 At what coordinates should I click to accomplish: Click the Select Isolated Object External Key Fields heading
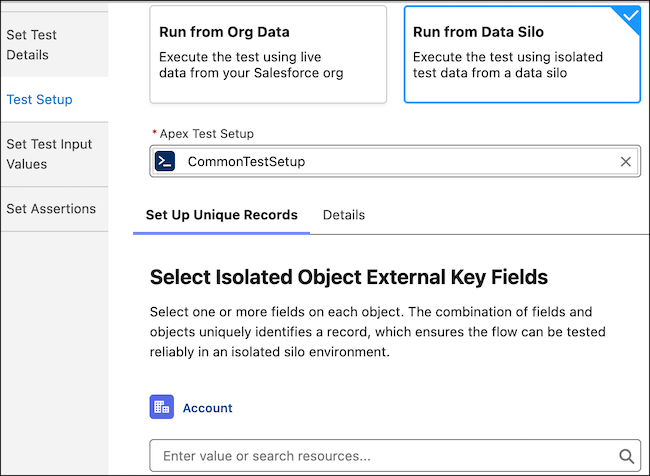click(x=349, y=277)
